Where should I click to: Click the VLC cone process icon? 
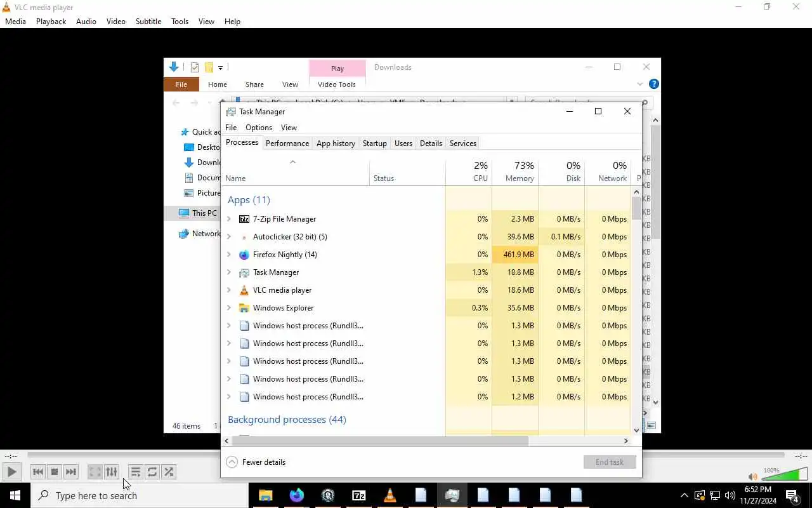click(x=244, y=290)
